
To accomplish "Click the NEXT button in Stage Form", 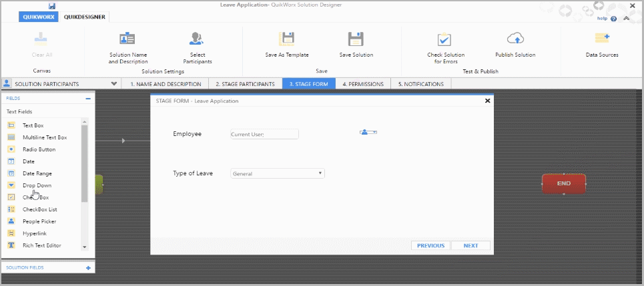I will [x=470, y=245].
